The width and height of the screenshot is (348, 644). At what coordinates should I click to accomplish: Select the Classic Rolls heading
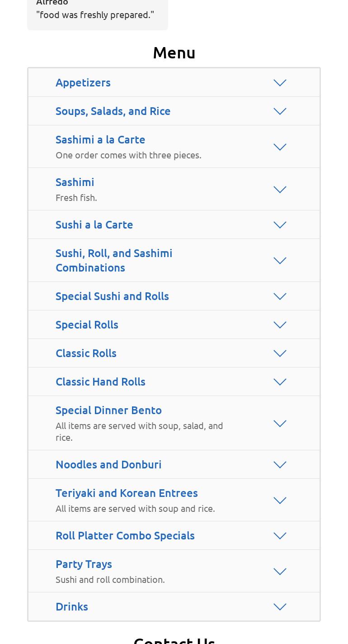click(86, 353)
